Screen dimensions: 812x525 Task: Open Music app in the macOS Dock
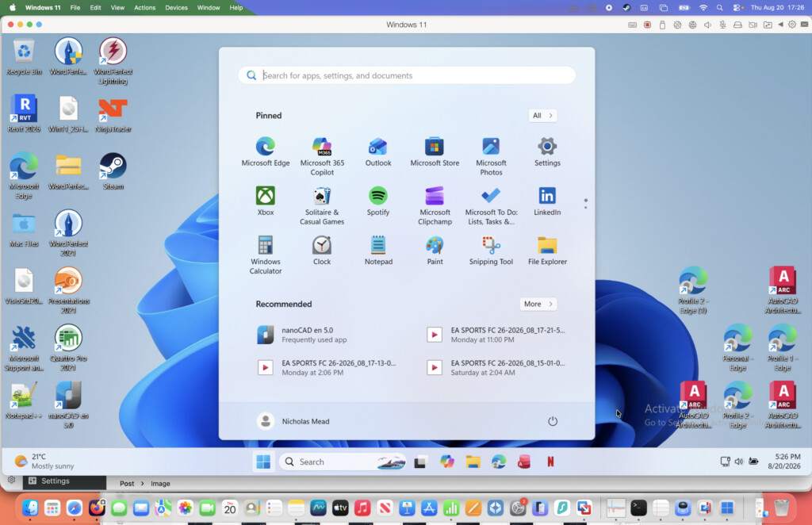coord(362,508)
